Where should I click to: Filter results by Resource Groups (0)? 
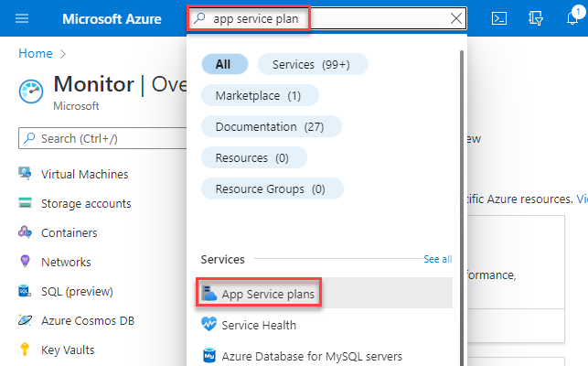272,188
